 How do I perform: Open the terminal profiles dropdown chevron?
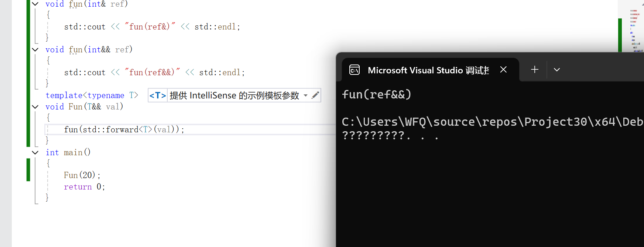coord(557,69)
